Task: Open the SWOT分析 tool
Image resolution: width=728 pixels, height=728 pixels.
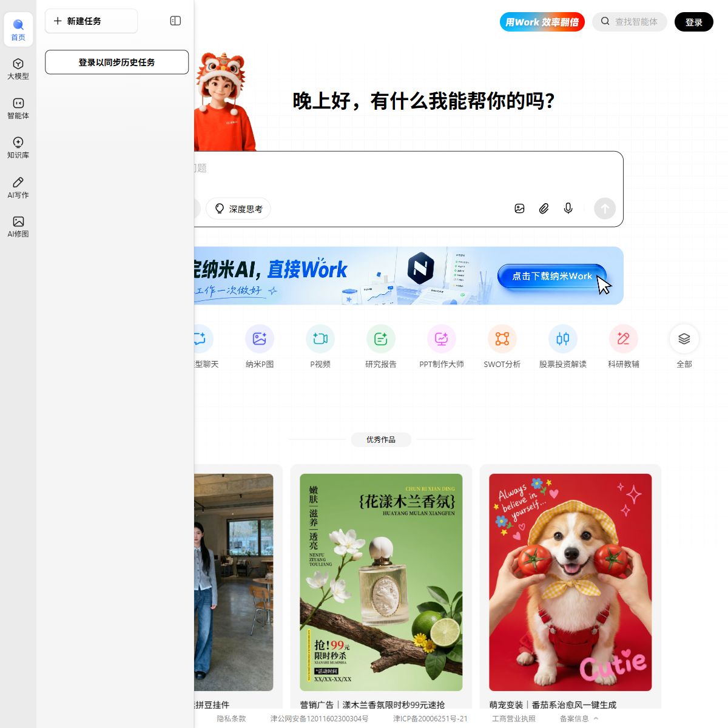Action: coord(502,347)
